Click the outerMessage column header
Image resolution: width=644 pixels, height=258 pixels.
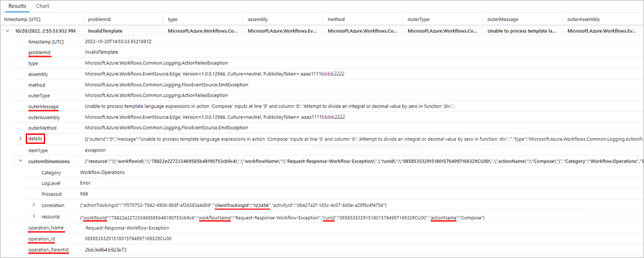click(503, 19)
